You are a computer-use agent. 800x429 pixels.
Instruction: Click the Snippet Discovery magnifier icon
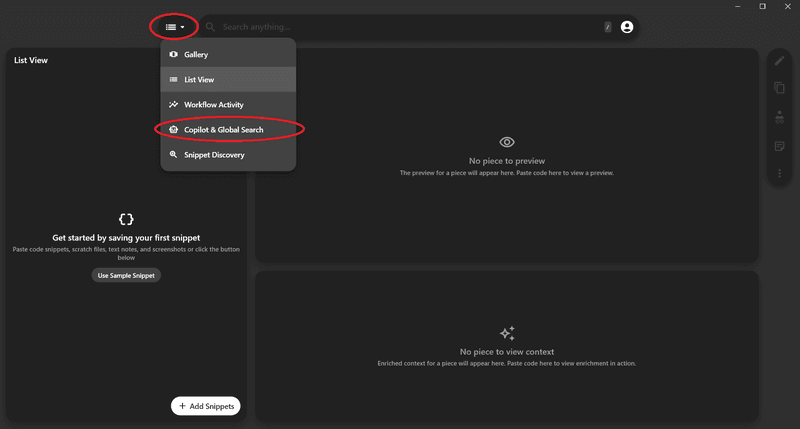click(x=173, y=154)
